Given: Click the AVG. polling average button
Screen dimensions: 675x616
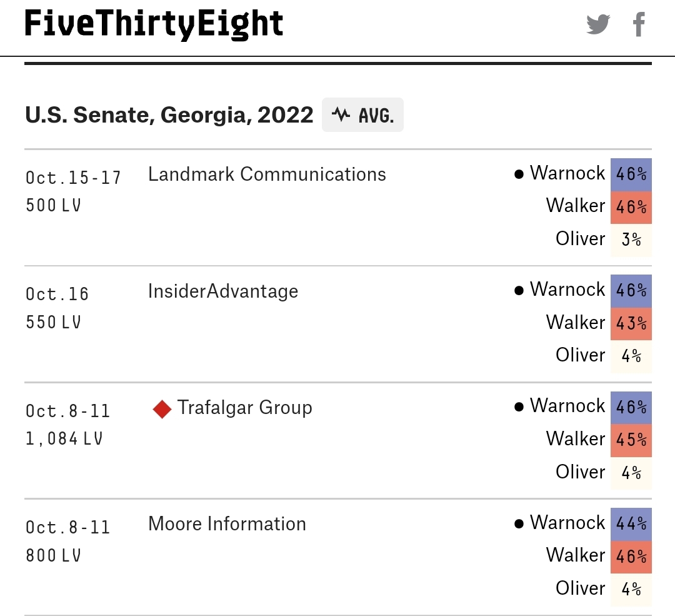Looking at the screenshot, I should [x=362, y=115].
